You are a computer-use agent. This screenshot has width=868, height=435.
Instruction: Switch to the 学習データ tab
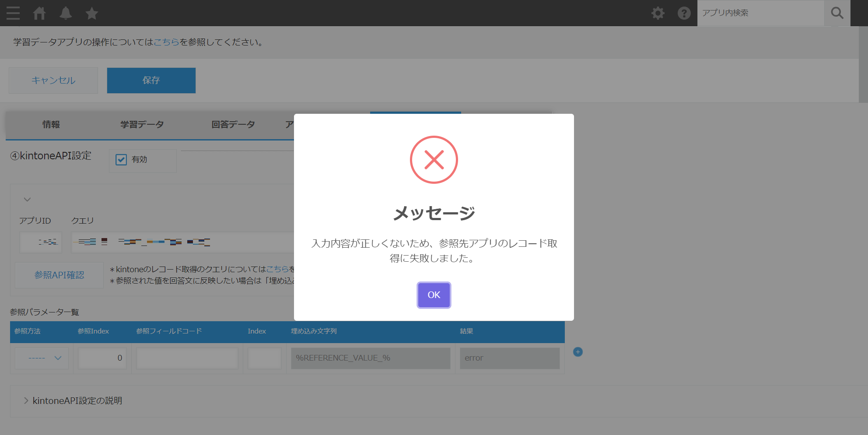(142, 125)
